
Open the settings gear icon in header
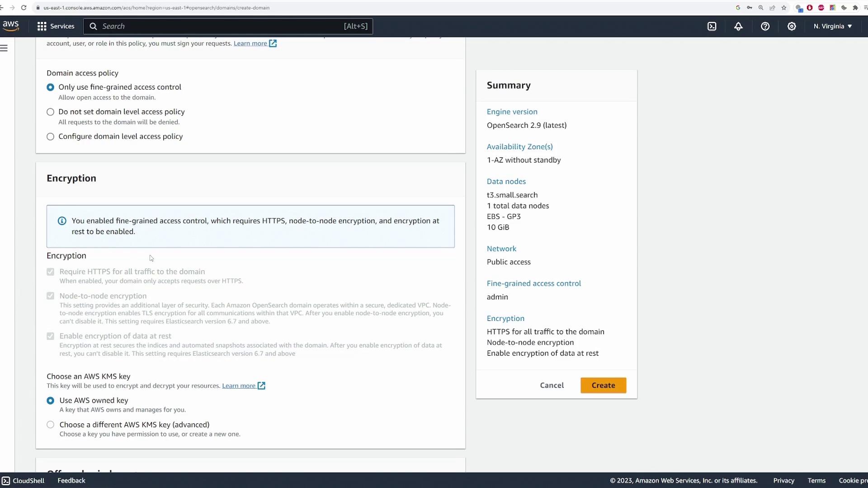[x=792, y=26]
